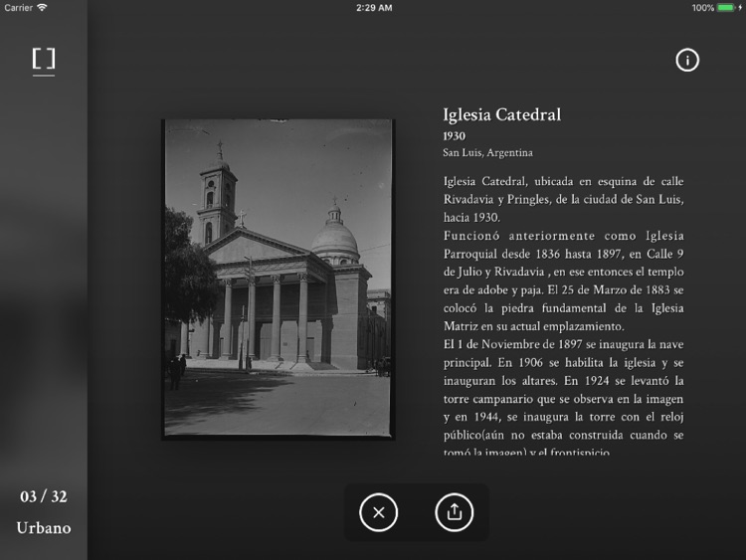746x560 pixels.
Task: Tap the bracket gallery logo icon
Action: [44, 62]
